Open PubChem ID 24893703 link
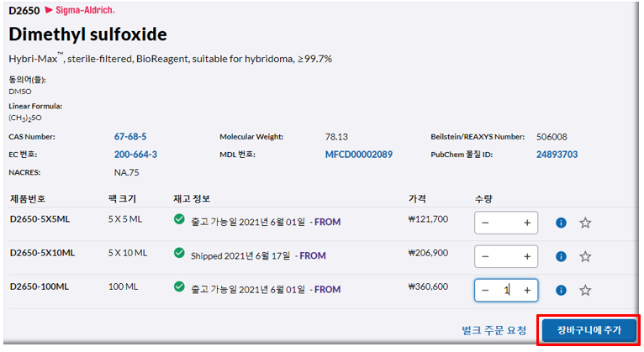644x352 pixels. click(x=559, y=155)
